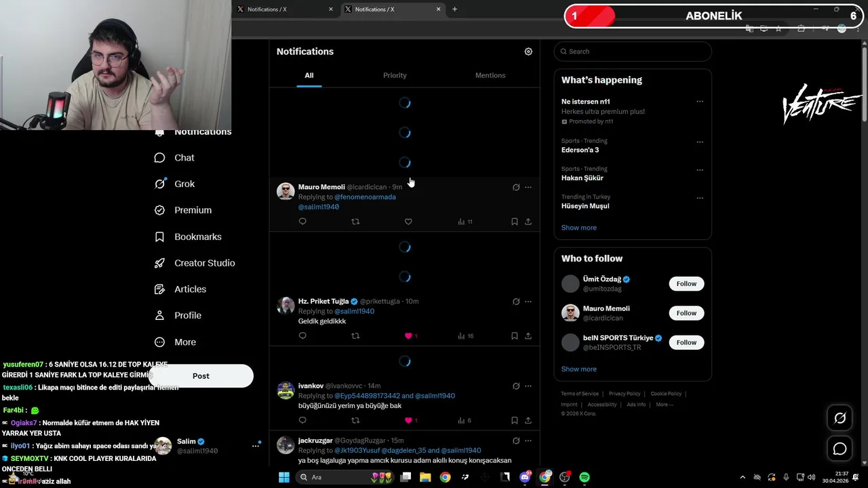Viewport: 868px width, 488px height.
Task: Reply to Hz. Priket Tuğla's post
Action: click(302, 335)
